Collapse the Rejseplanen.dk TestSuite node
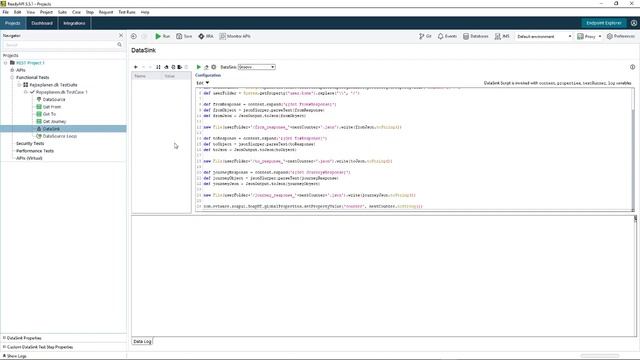The height and width of the screenshot is (360, 640). click(19, 85)
